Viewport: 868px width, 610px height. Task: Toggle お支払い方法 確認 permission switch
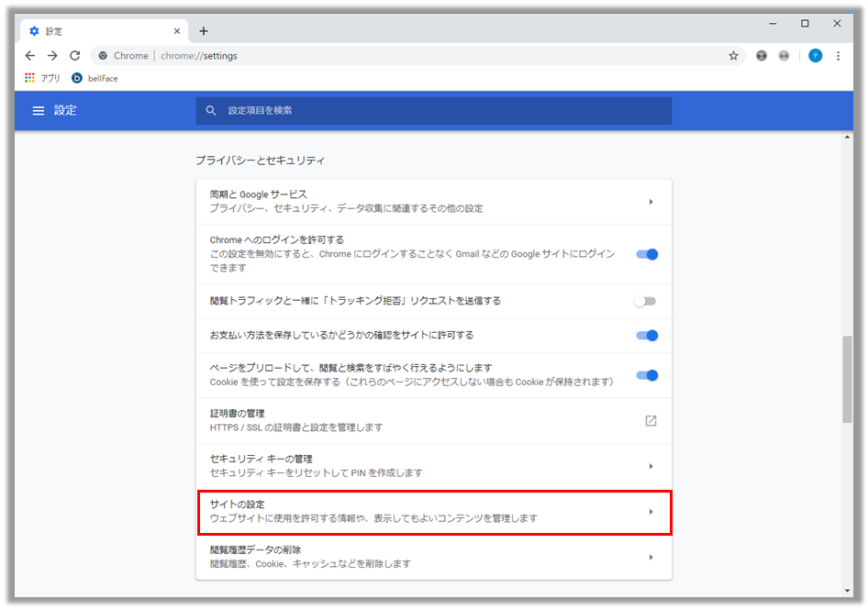pyautogui.click(x=647, y=336)
